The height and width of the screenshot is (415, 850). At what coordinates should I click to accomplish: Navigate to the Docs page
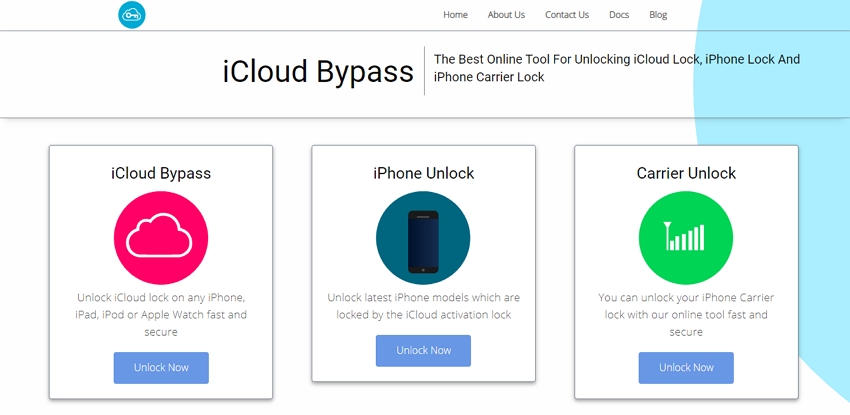(619, 15)
